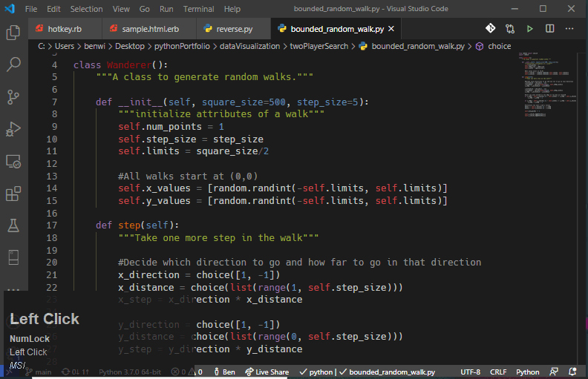Open the Users breadcrumb dropdown
Viewport: 588px width, 379px height.
pos(65,46)
